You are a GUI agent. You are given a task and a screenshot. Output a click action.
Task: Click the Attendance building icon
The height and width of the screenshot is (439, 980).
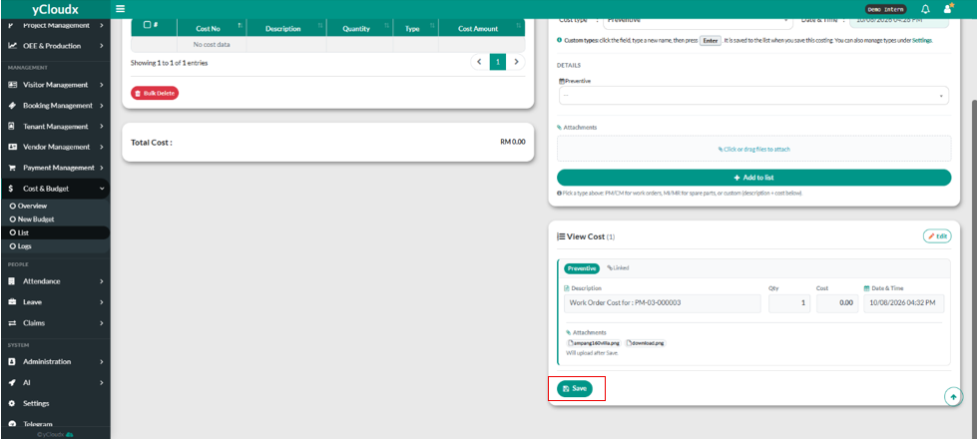click(x=11, y=281)
